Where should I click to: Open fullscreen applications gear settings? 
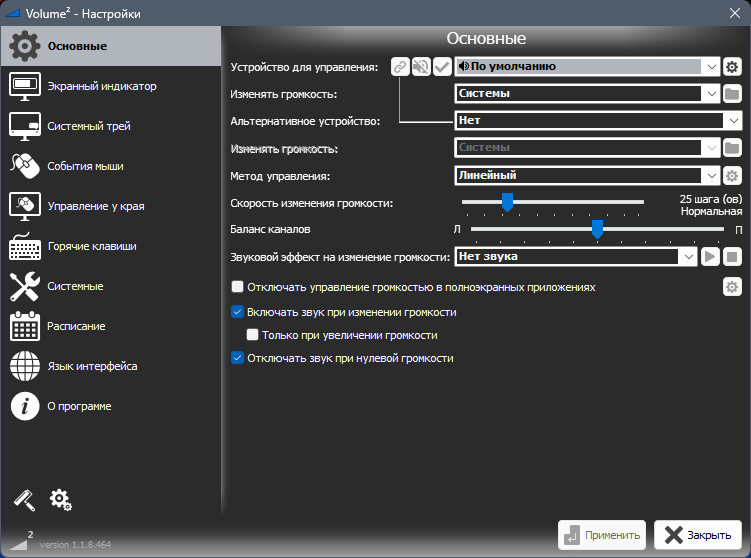[732, 287]
